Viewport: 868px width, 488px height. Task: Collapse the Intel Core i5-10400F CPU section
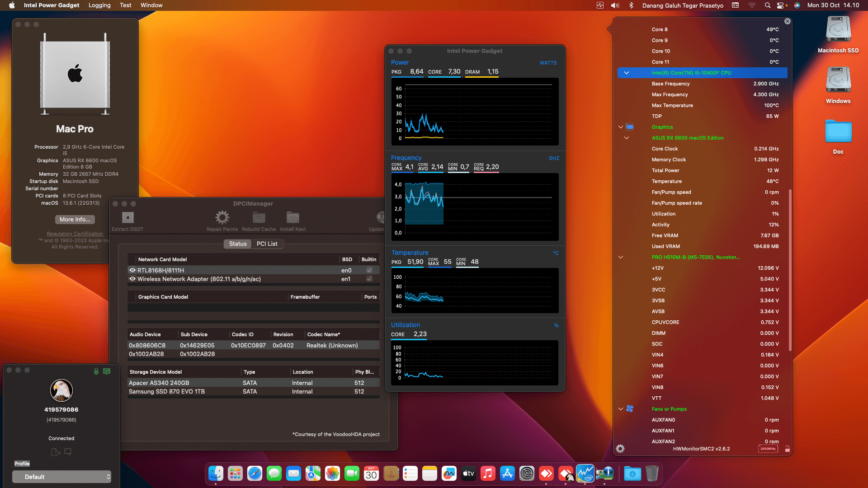(626, 73)
